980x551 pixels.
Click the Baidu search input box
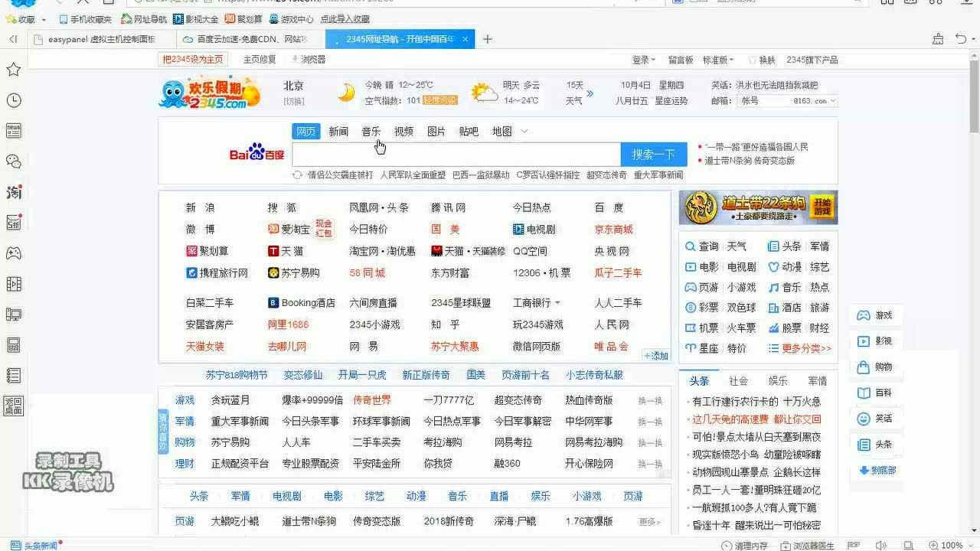pos(456,155)
